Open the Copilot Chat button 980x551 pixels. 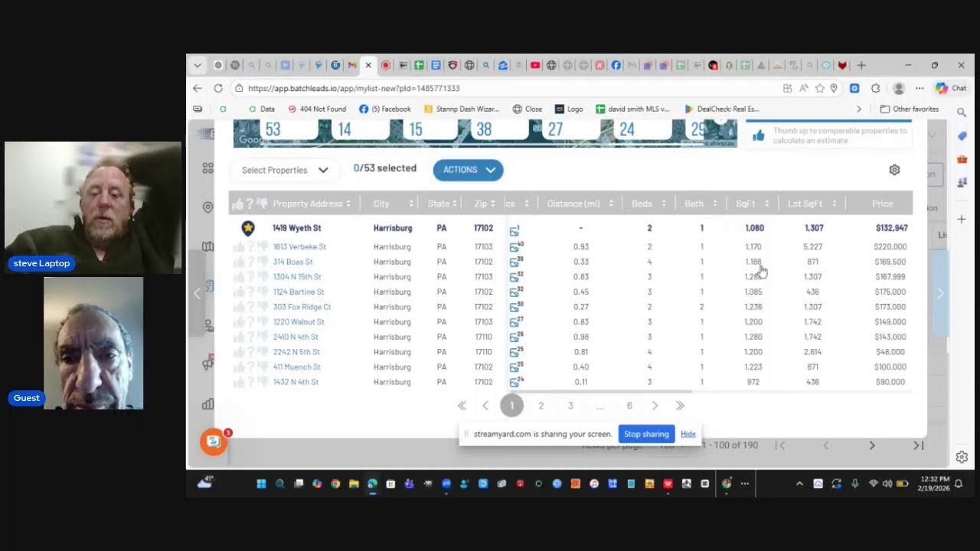click(951, 88)
